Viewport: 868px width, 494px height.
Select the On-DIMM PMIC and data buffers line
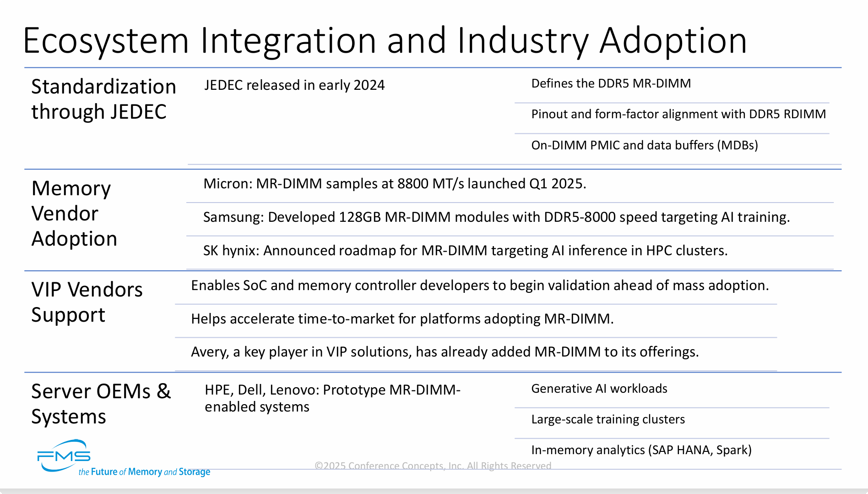coord(645,145)
